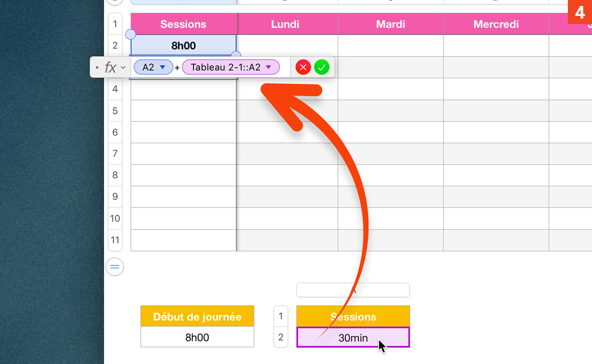Select the 8h00 cell under Début de journée
This screenshot has height=364, width=592.
(197, 338)
